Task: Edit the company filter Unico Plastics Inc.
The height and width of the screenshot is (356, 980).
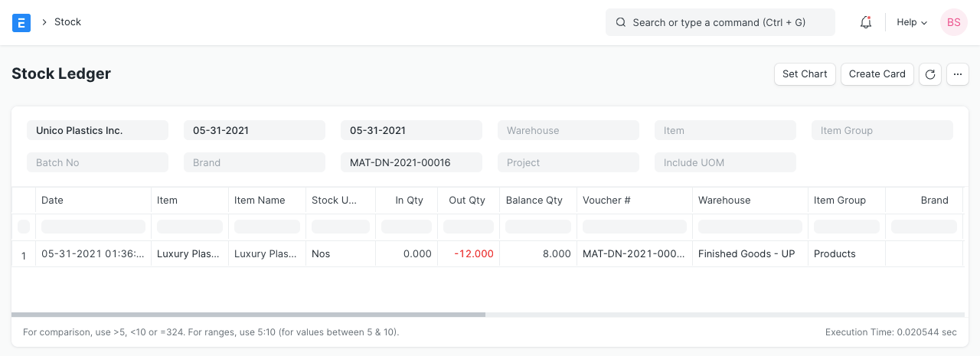Action: [97, 130]
